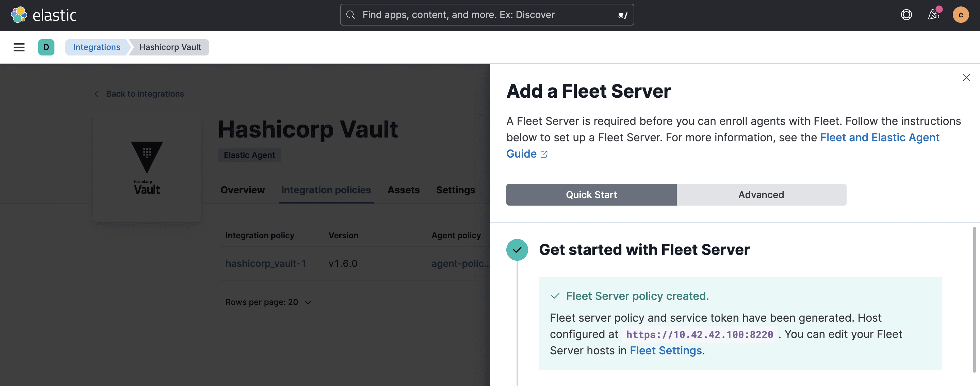Click the Agent policy column header
Viewport: 980px width, 386px height.
coord(456,235)
